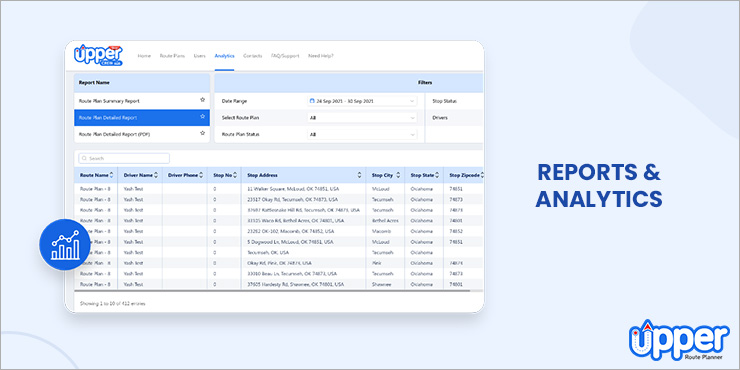Click the Upper Crew logo in header
Screen dimensions: 740x370
point(98,55)
